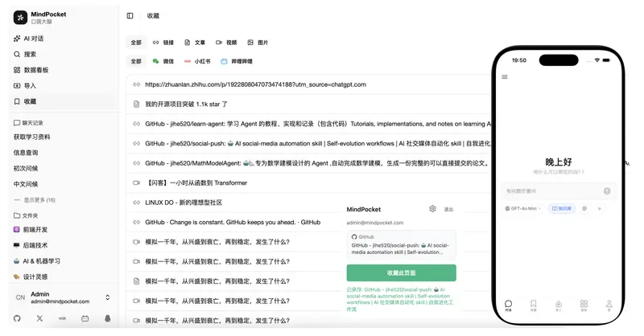Open 数据看板 in the sidebar
The height and width of the screenshot is (336, 644).
(x=35, y=70)
